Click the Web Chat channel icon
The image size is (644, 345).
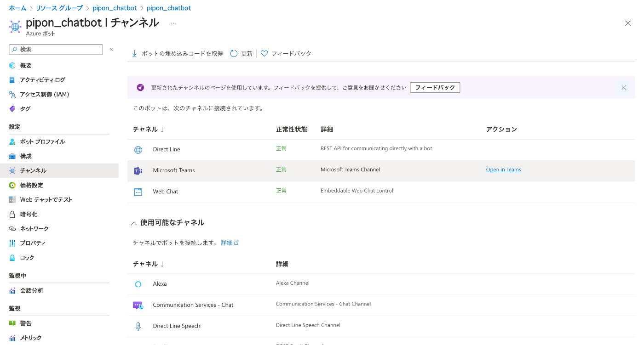[138, 192]
